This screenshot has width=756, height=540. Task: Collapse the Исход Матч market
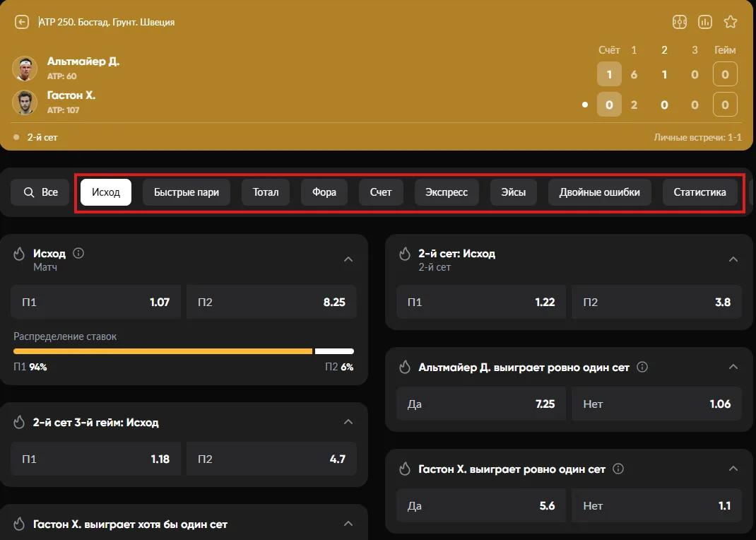coord(348,259)
